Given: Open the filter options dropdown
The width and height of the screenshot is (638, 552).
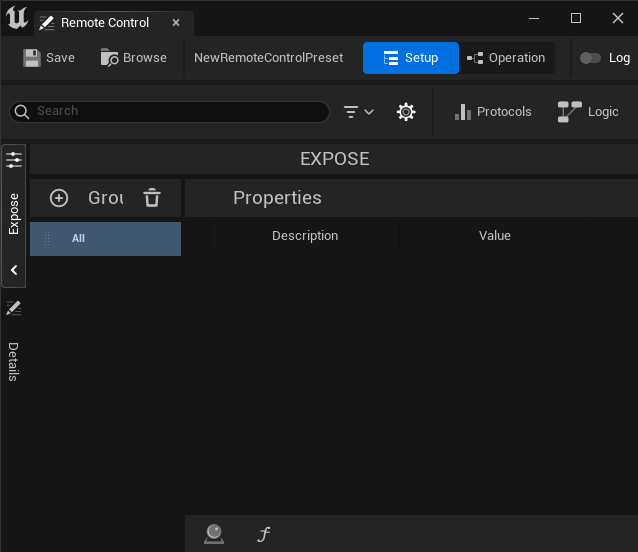Looking at the screenshot, I should 358,112.
